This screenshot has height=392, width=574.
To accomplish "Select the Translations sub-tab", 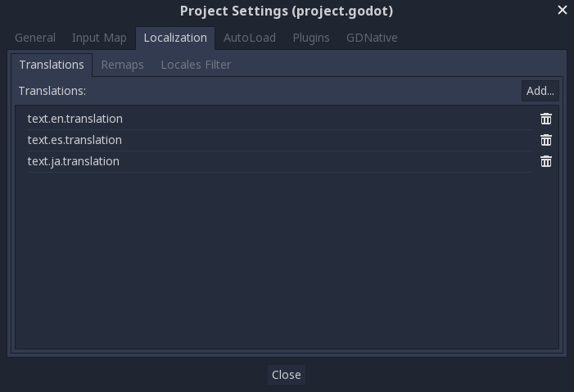I will (52, 65).
